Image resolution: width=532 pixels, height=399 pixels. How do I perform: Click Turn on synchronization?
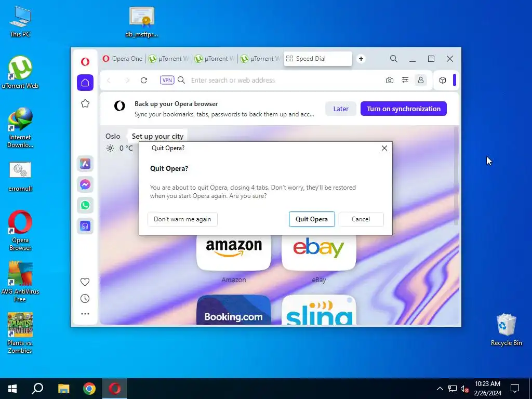tap(403, 109)
